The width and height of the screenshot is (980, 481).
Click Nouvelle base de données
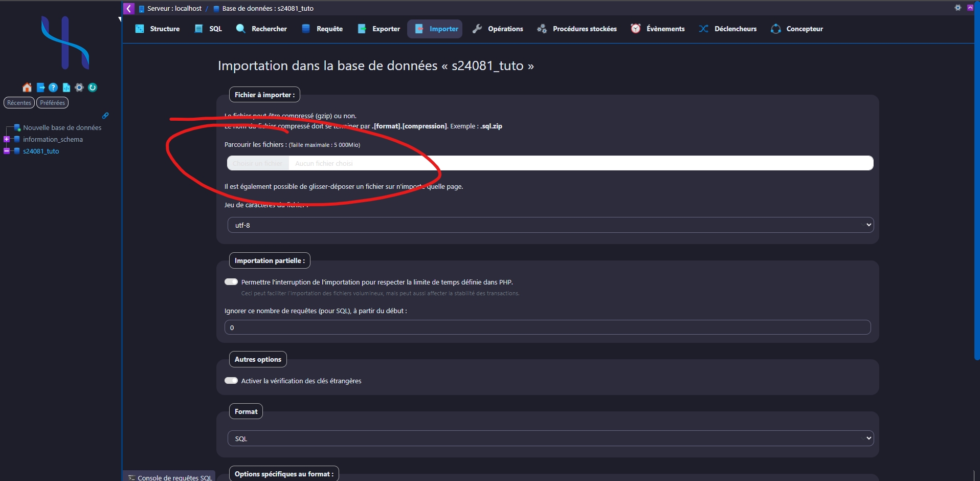pyautogui.click(x=62, y=127)
